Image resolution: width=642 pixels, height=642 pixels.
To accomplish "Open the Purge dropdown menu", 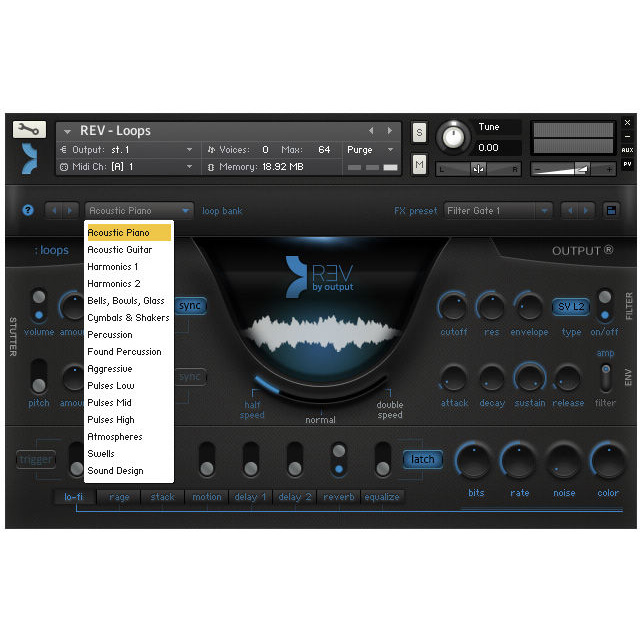I will point(370,150).
